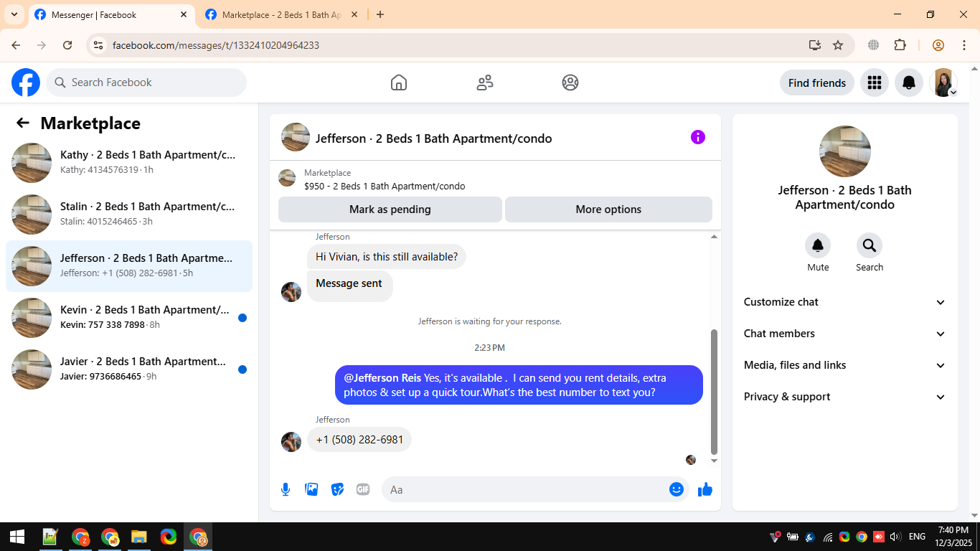Click the More options button
This screenshot has height=551, width=980.
pyautogui.click(x=608, y=209)
